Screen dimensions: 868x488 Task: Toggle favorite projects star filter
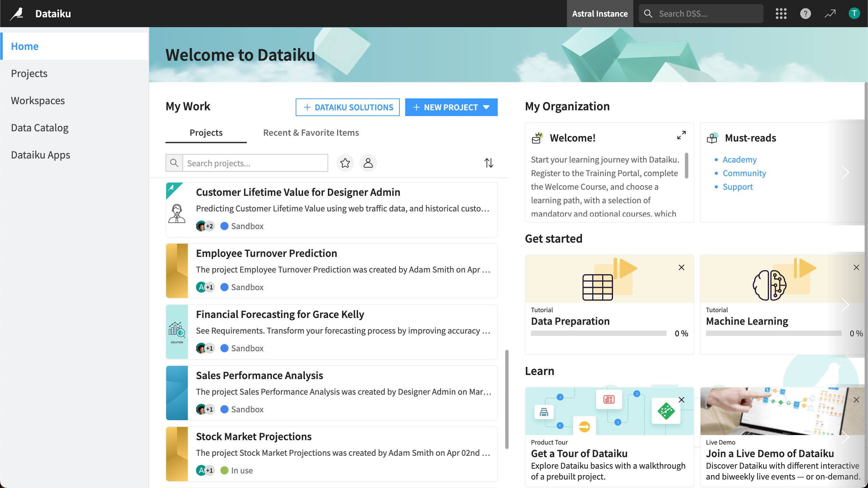(x=345, y=163)
